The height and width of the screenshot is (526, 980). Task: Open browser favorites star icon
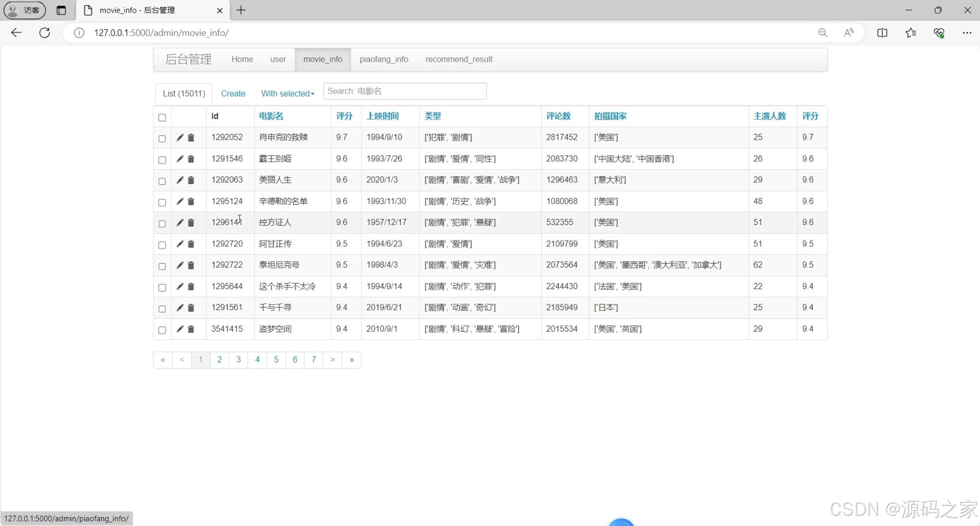(910, 33)
